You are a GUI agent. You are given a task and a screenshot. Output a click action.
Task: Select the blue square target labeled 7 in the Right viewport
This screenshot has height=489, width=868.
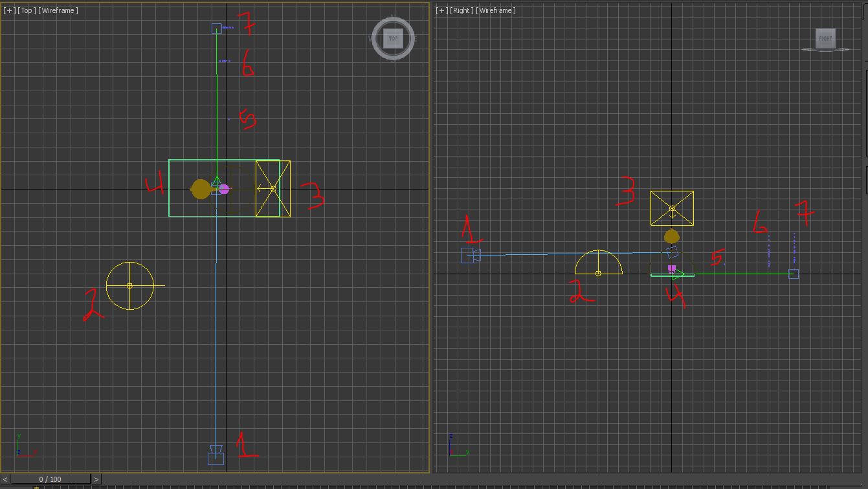pyautogui.click(x=794, y=274)
